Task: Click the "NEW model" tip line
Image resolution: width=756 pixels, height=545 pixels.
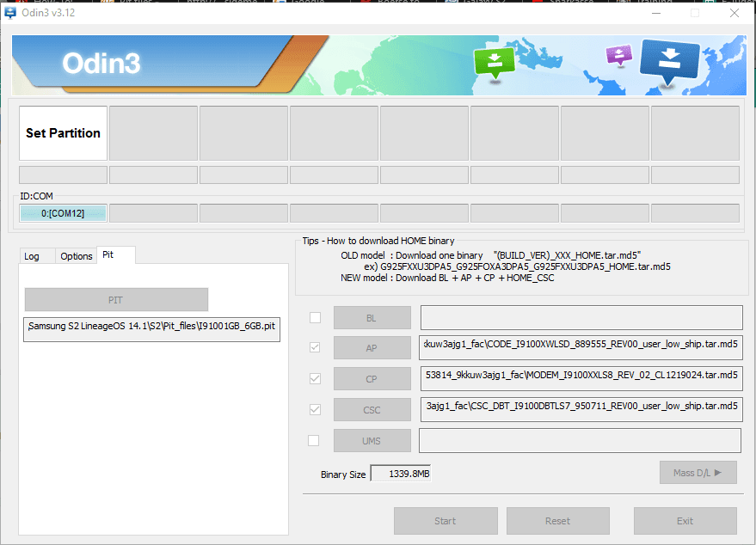Action: (447, 278)
